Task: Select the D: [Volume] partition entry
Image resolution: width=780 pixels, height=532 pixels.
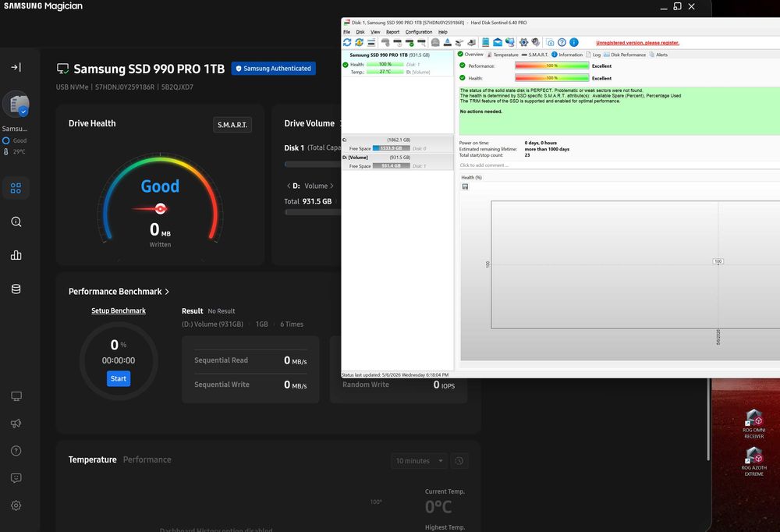Action: pyautogui.click(x=398, y=161)
